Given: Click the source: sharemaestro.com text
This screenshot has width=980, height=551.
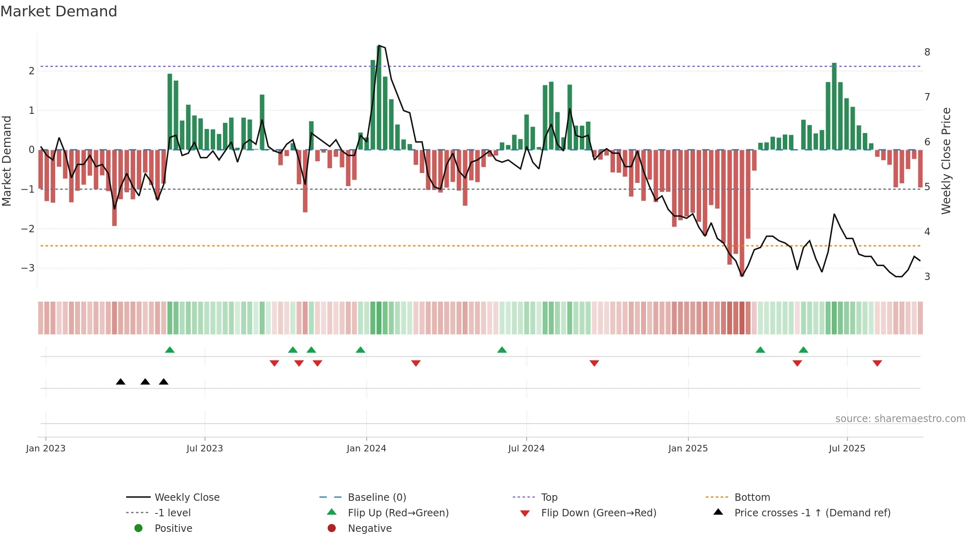Looking at the screenshot, I should tap(900, 419).
